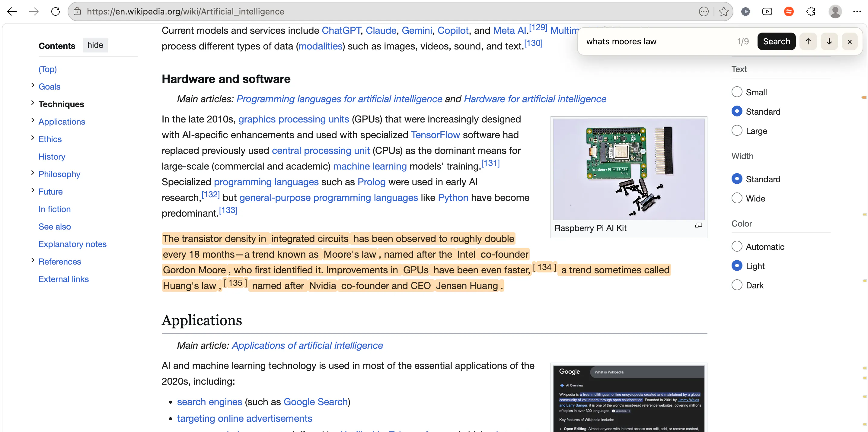Close the find-in-page search bar
Image resolution: width=868 pixels, height=432 pixels.
click(850, 41)
